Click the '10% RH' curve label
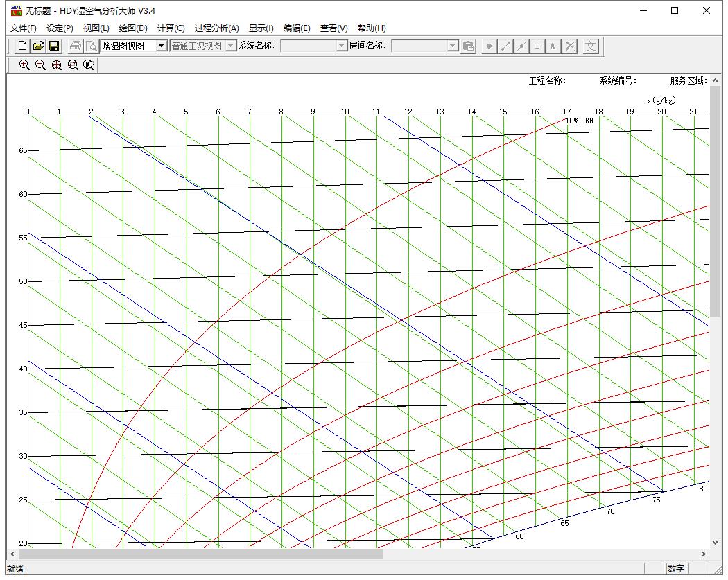The image size is (728, 580). pos(580,121)
